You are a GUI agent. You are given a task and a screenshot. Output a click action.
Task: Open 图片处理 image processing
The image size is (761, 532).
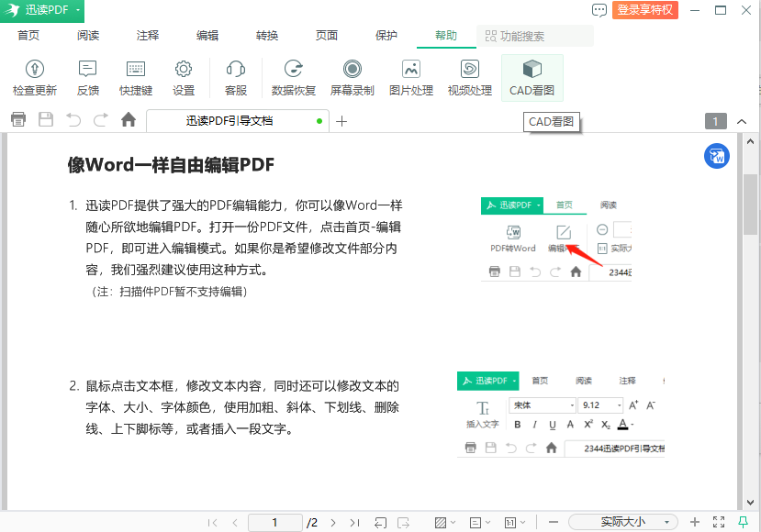pos(411,78)
